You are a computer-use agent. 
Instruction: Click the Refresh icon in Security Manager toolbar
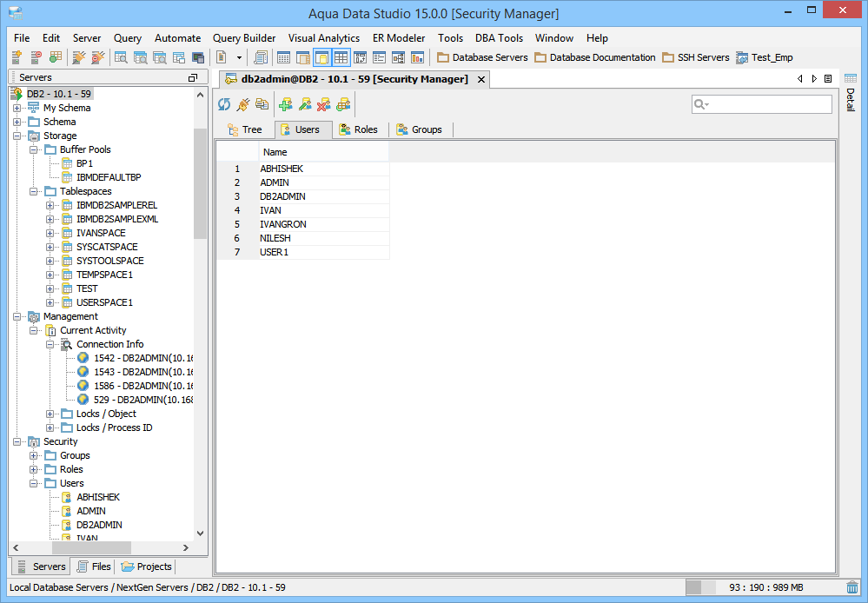tap(224, 104)
